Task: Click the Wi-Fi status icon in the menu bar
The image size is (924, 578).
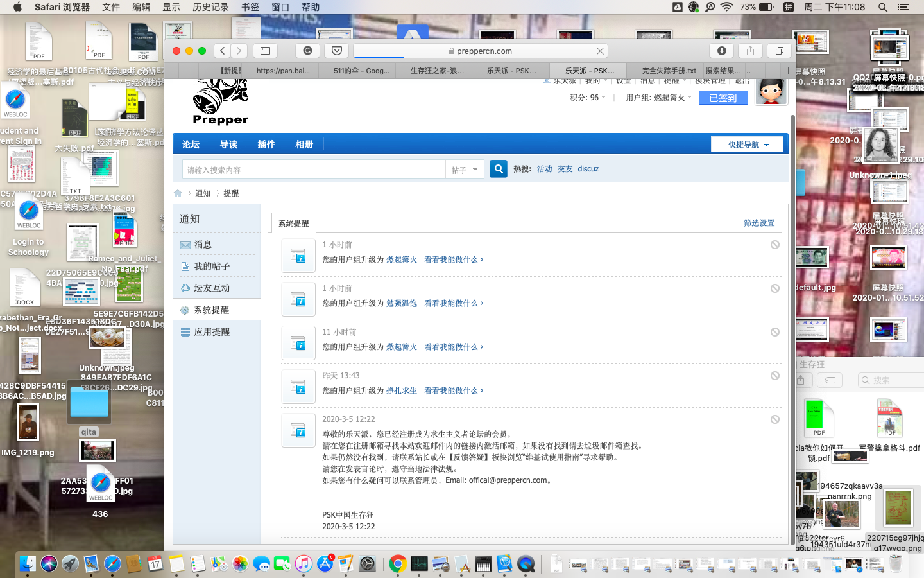Action: [726, 7]
